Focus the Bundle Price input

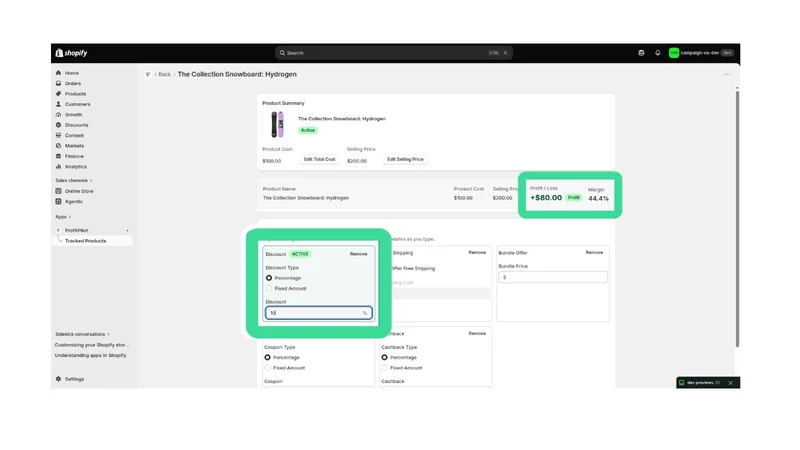click(x=553, y=278)
